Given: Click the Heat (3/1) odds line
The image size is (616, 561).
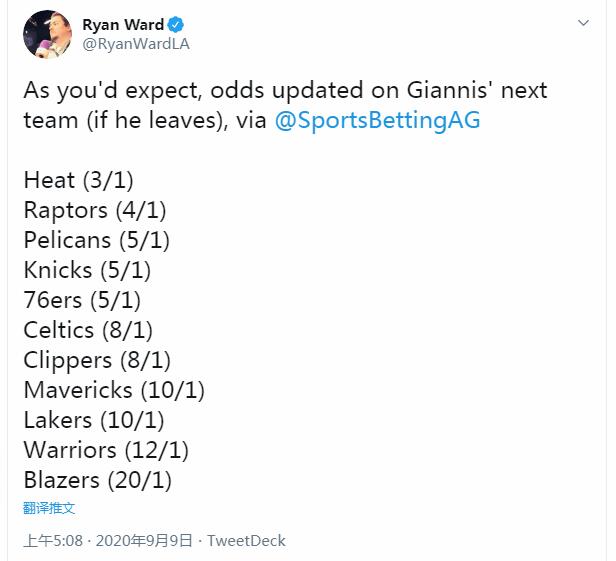Looking at the screenshot, I should [x=79, y=180].
